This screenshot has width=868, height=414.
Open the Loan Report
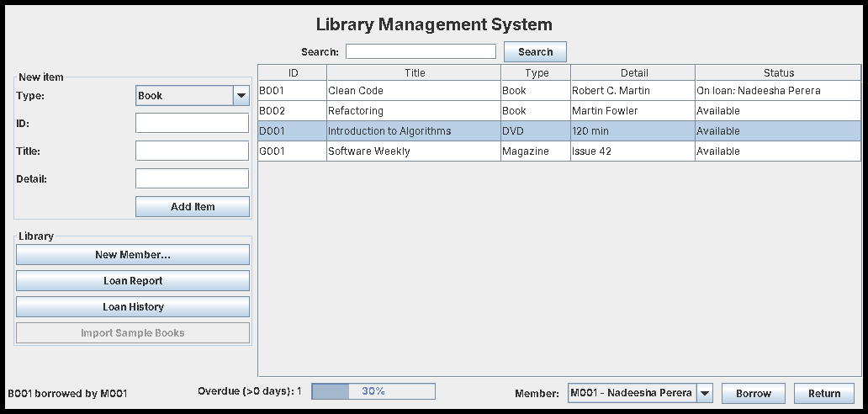[x=133, y=280]
